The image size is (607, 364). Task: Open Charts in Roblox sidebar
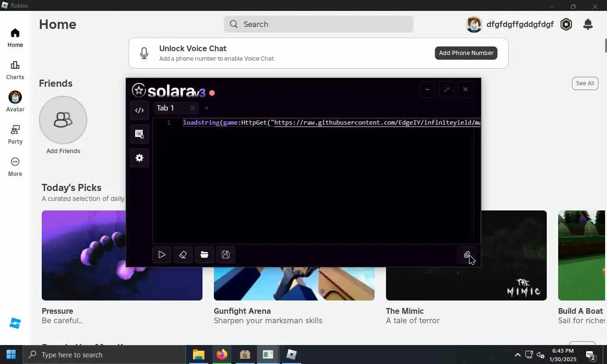click(15, 70)
